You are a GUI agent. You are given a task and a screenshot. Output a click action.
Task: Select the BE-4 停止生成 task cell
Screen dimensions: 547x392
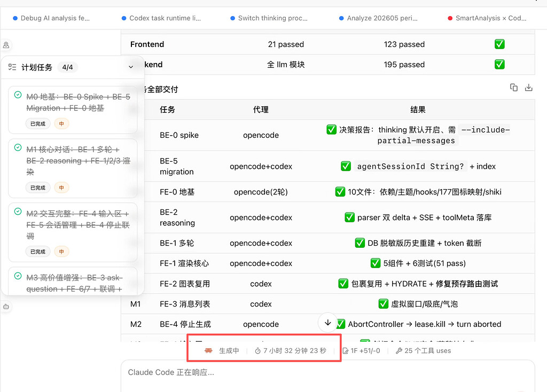185,324
